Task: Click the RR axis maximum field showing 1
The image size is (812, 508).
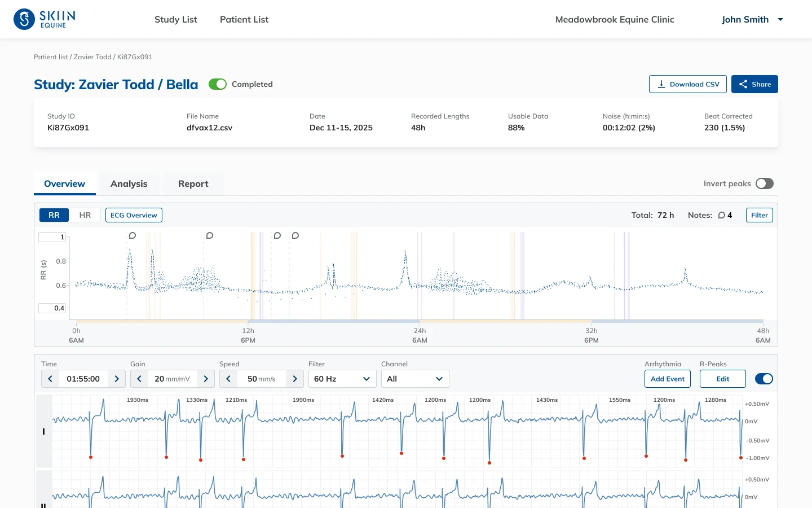Action: coord(52,237)
